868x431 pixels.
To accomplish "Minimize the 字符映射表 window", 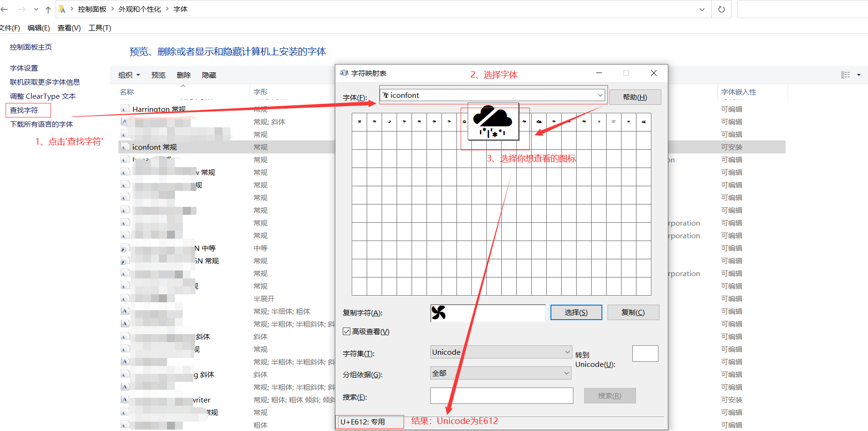I will pyautogui.click(x=599, y=73).
